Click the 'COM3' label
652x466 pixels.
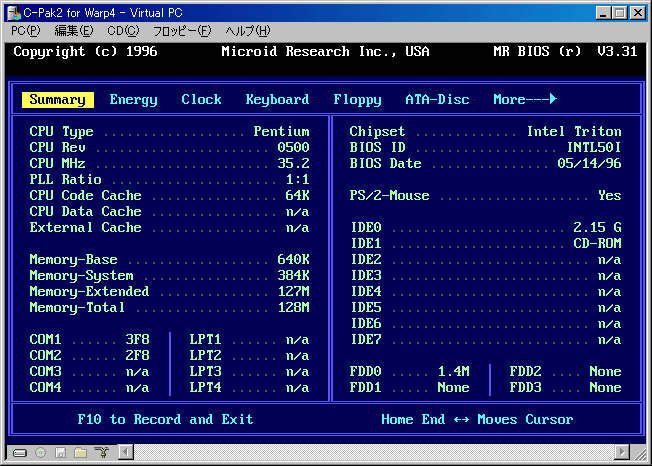[45, 371]
